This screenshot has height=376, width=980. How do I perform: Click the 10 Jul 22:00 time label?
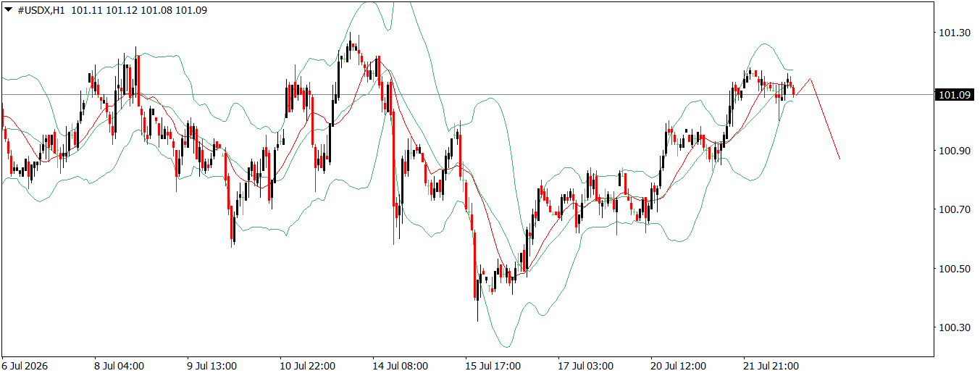[307, 366]
